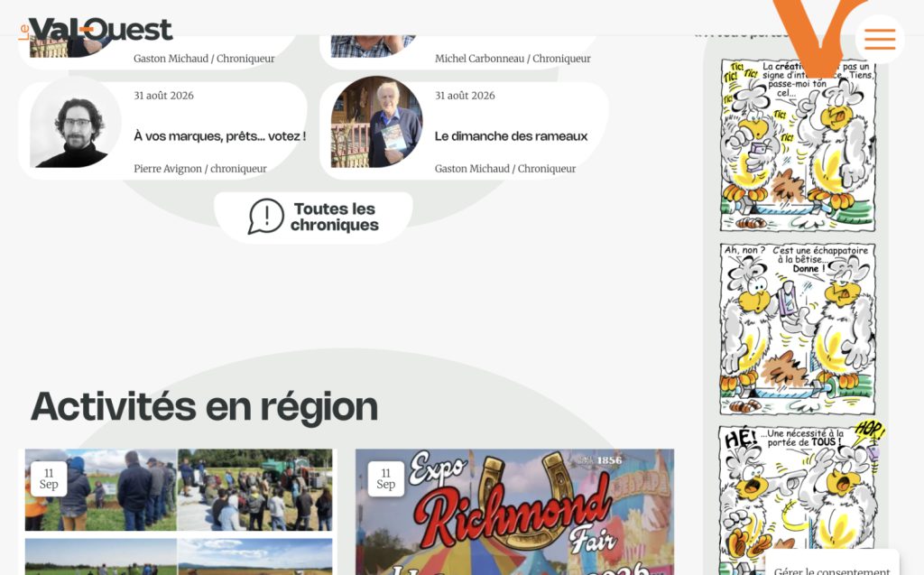
Task: Open the orange hamburger menu
Action: click(880, 39)
